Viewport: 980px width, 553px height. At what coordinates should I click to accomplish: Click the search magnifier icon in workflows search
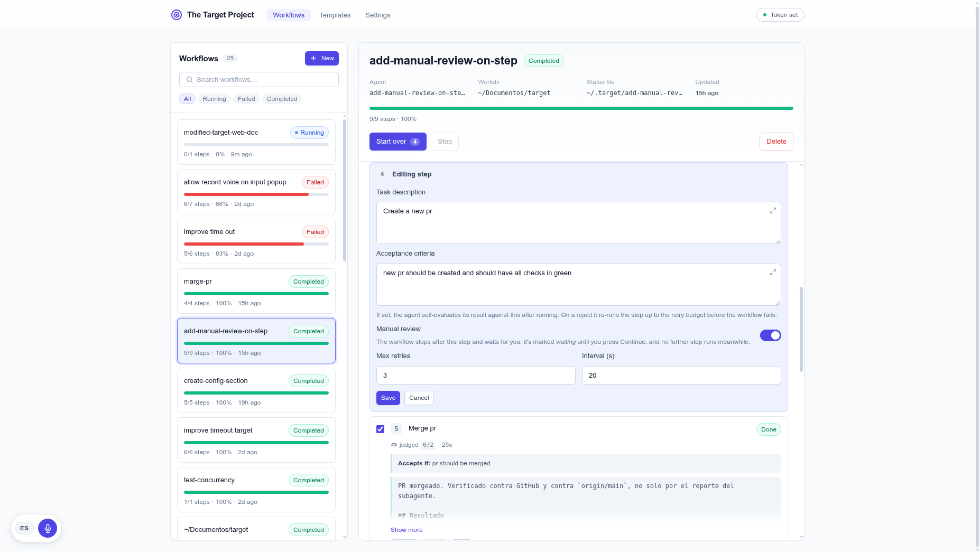tap(189, 80)
